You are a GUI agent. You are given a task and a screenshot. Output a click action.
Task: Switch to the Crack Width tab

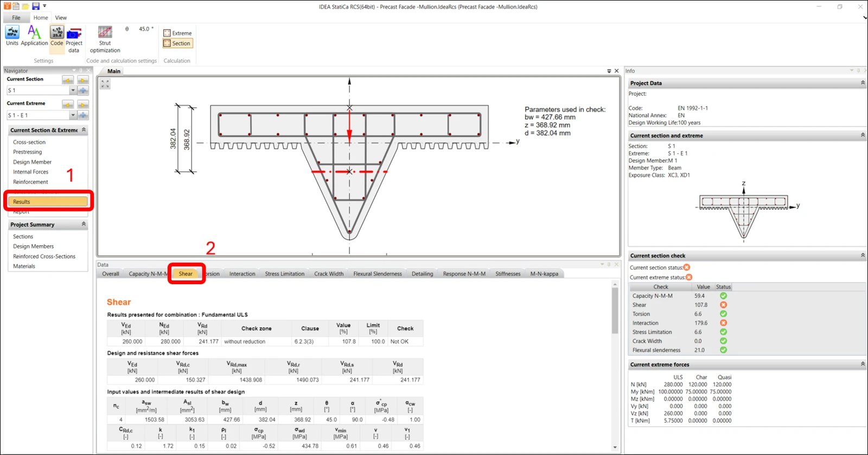tap(329, 274)
